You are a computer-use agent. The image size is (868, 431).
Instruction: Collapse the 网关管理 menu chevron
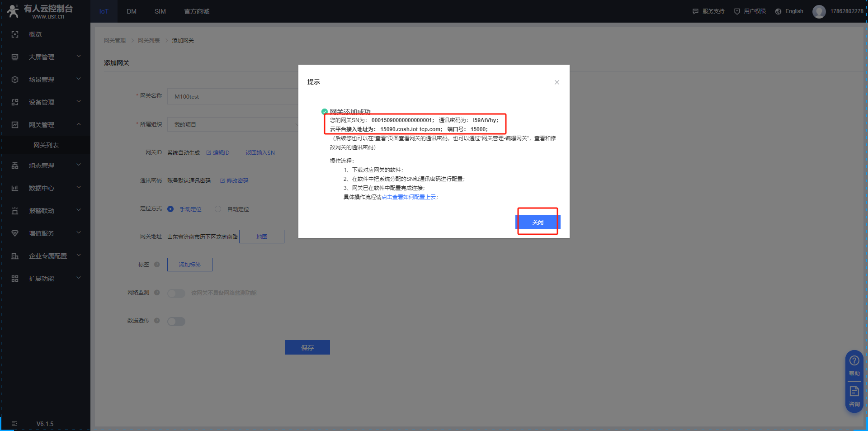tap(79, 124)
